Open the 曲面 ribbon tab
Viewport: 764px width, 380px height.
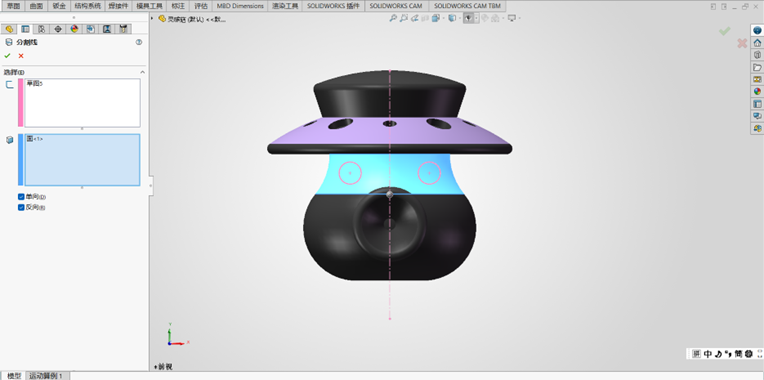tap(36, 6)
